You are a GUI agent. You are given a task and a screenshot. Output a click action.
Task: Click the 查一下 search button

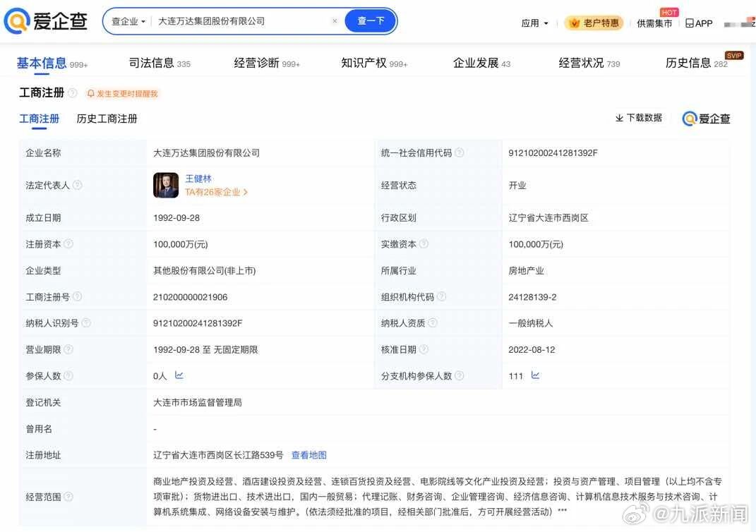[371, 21]
